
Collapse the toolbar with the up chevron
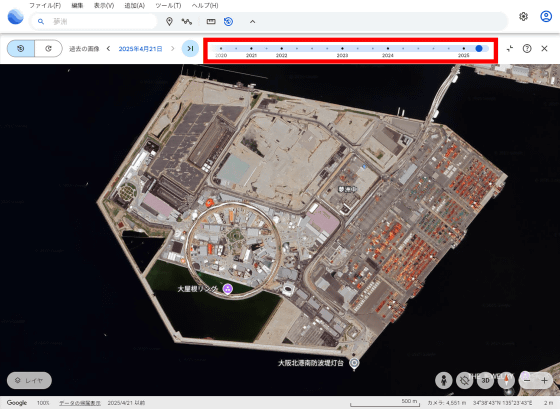(252, 21)
